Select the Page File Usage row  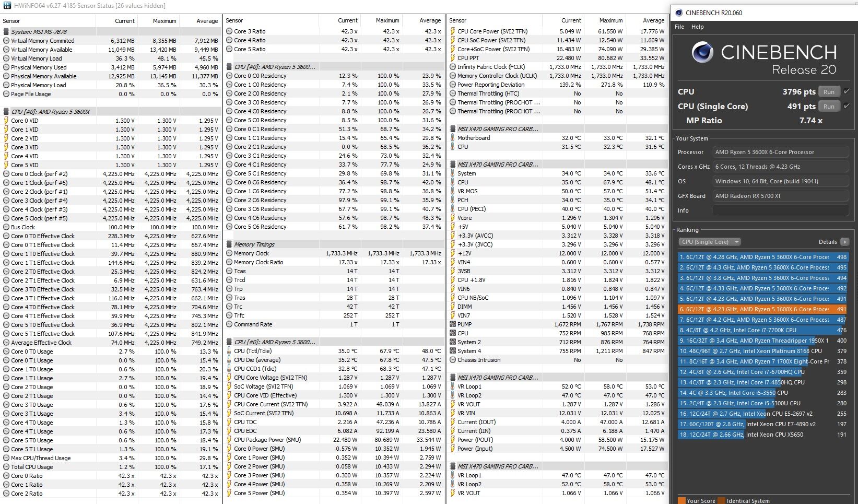[x=111, y=94]
